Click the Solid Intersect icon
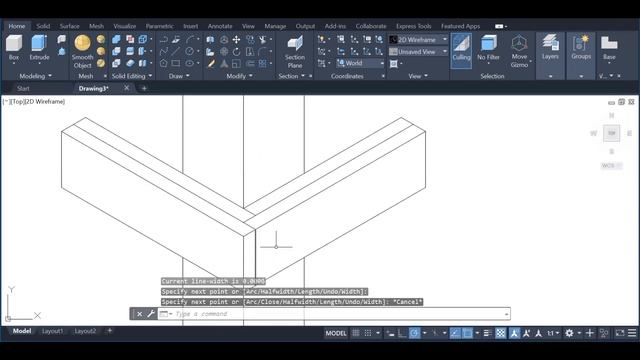This screenshot has height=360, width=640. click(x=116, y=63)
